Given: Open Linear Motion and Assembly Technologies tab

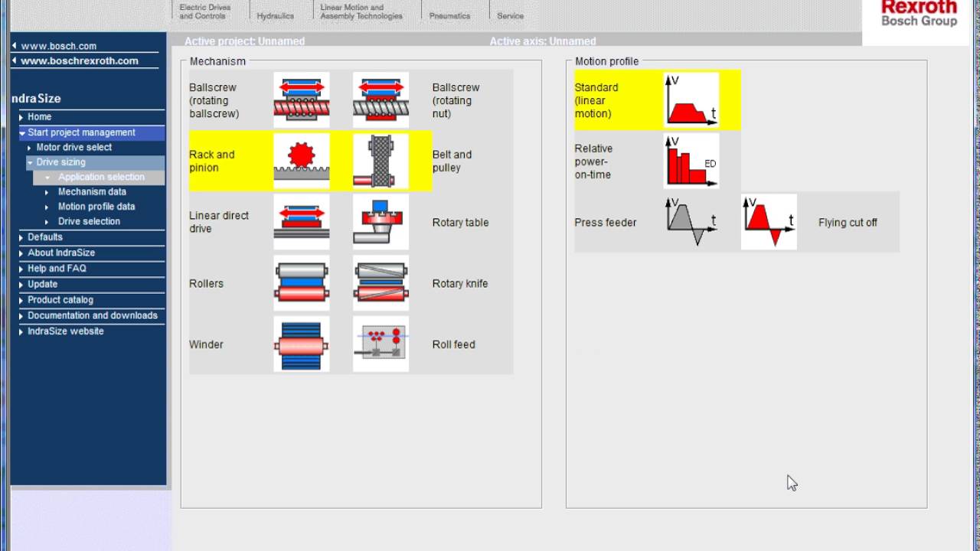Looking at the screenshot, I should [361, 11].
